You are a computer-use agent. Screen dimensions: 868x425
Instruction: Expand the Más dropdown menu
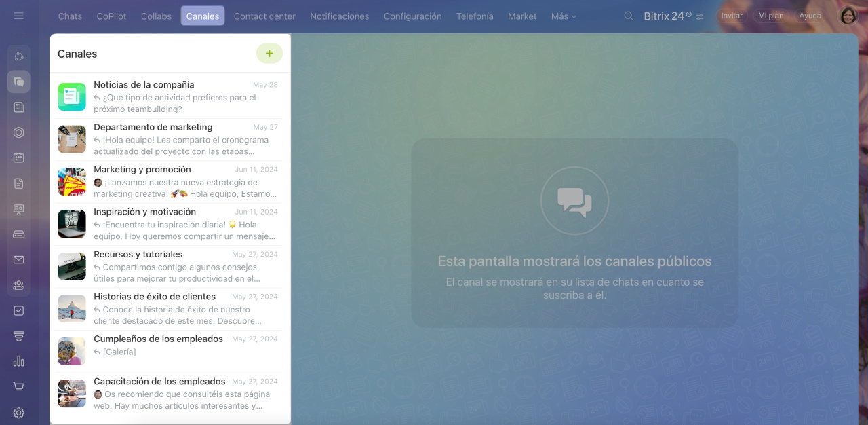click(564, 16)
